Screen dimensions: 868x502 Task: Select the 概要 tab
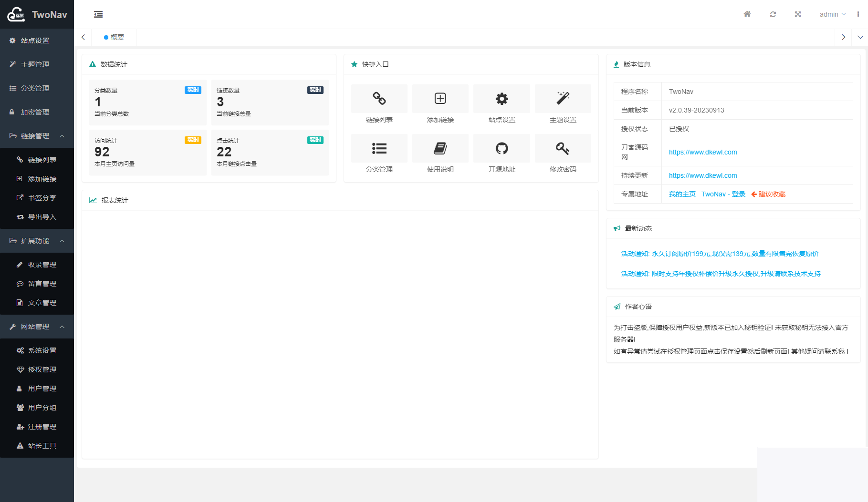pyautogui.click(x=115, y=37)
